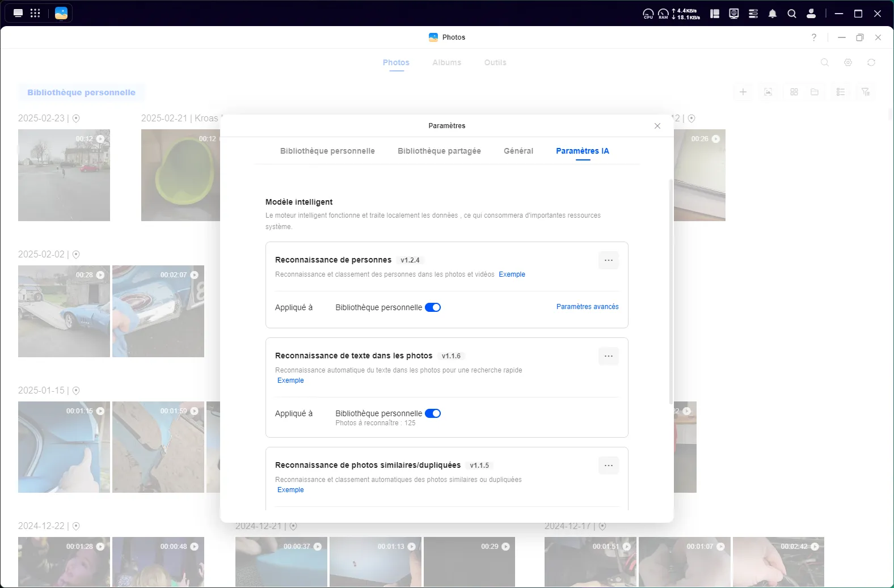Image resolution: width=894 pixels, height=588 pixels.
Task: Open the system notifications bell
Action: (772, 14)
